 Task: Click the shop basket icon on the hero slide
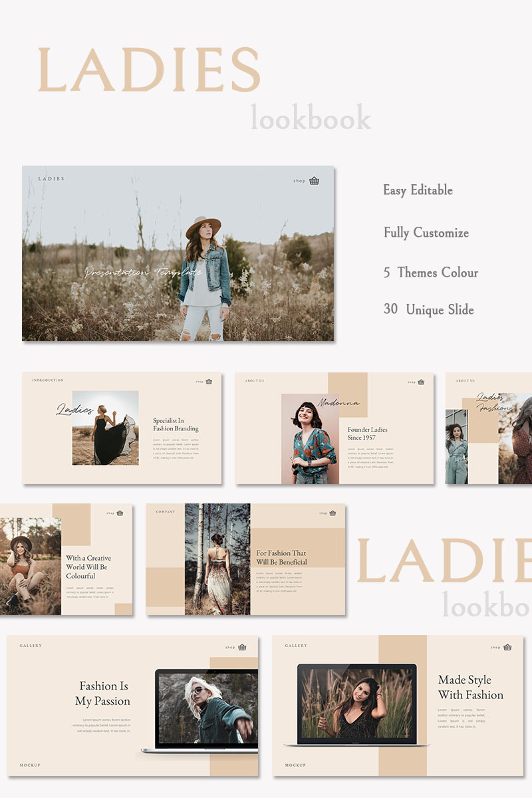click(315, 180)
